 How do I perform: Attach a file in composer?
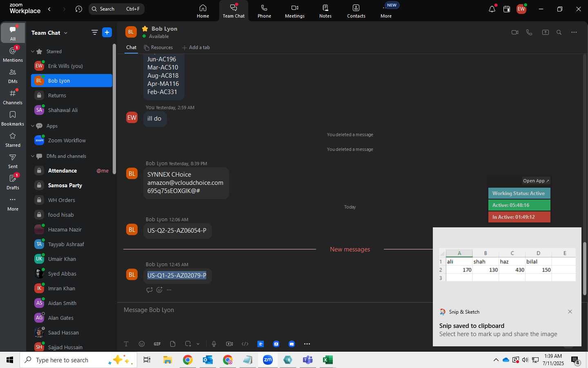[173, 344]
